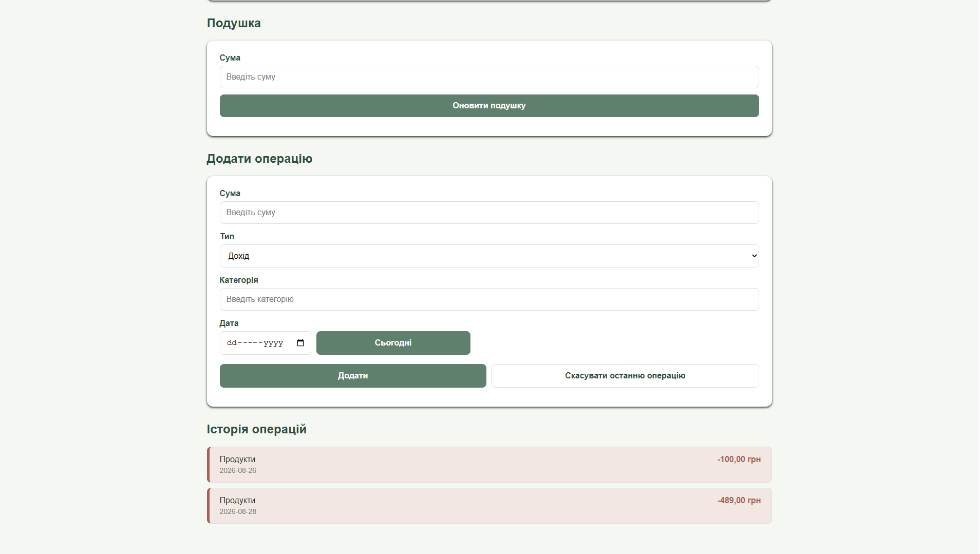Click the Додати операцію heading
980x554 pixels.
[259, 159]
